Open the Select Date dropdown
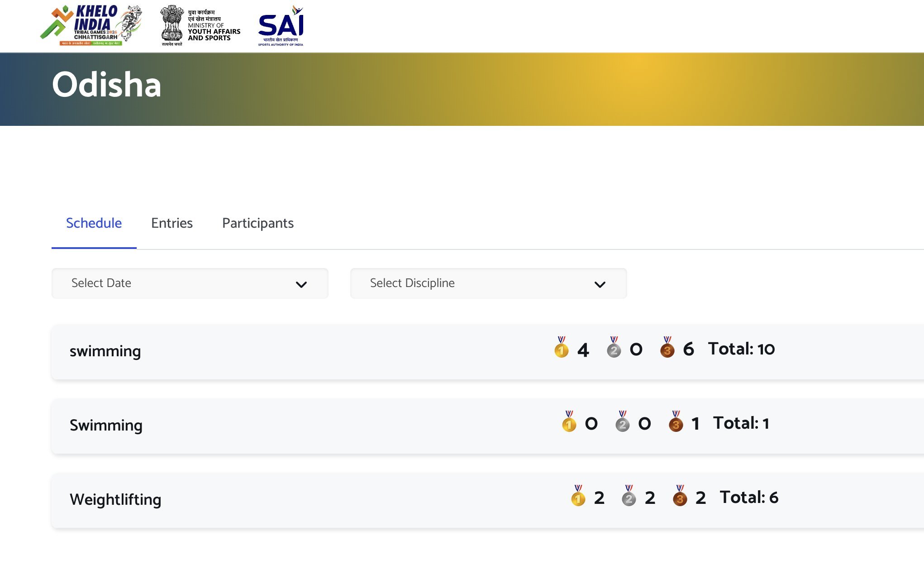Image resolution: width=924 pixels, height=584 pixels. click(x=190, y=283)
